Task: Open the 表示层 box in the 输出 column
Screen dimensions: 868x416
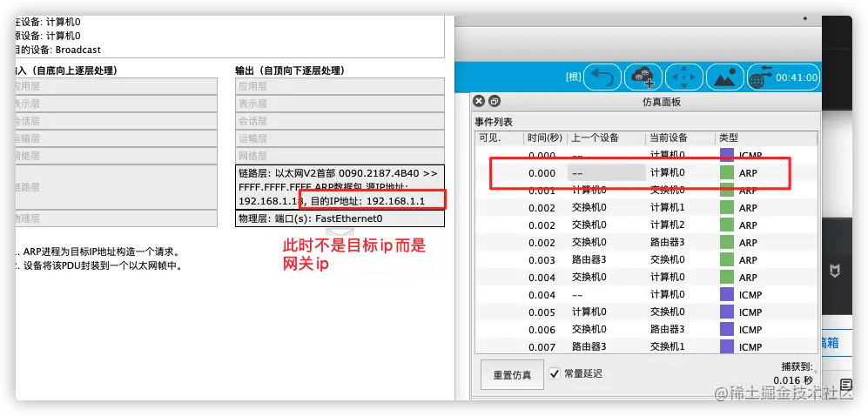Action: click(x=340, y=104)
